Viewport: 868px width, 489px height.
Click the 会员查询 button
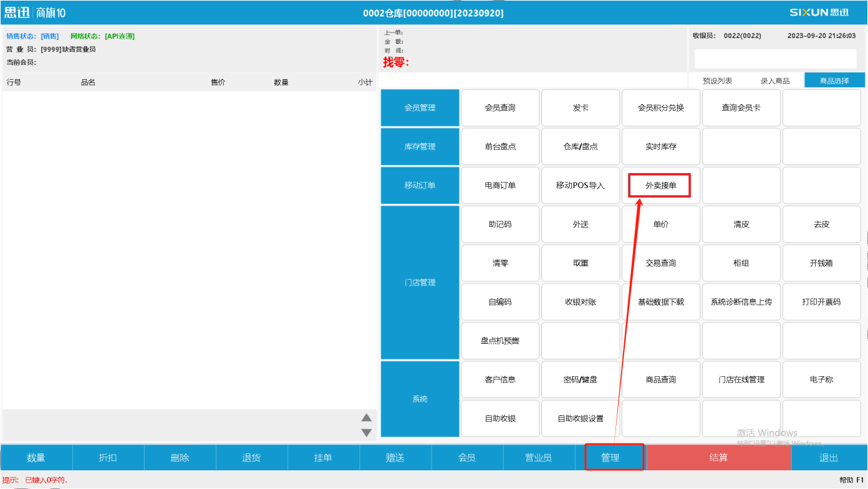tap(500, 108)
